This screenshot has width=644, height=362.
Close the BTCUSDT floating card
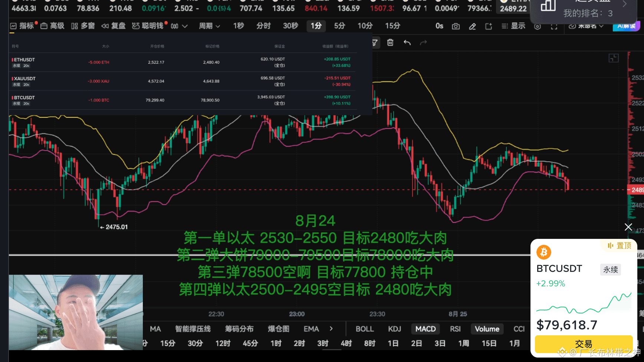(x=628, y=227)
